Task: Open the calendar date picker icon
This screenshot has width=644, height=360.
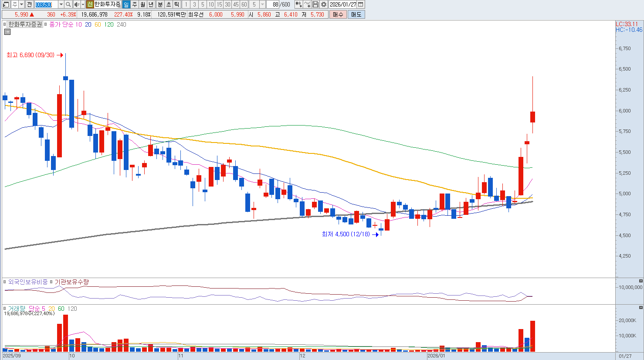Action: (360, 4)
